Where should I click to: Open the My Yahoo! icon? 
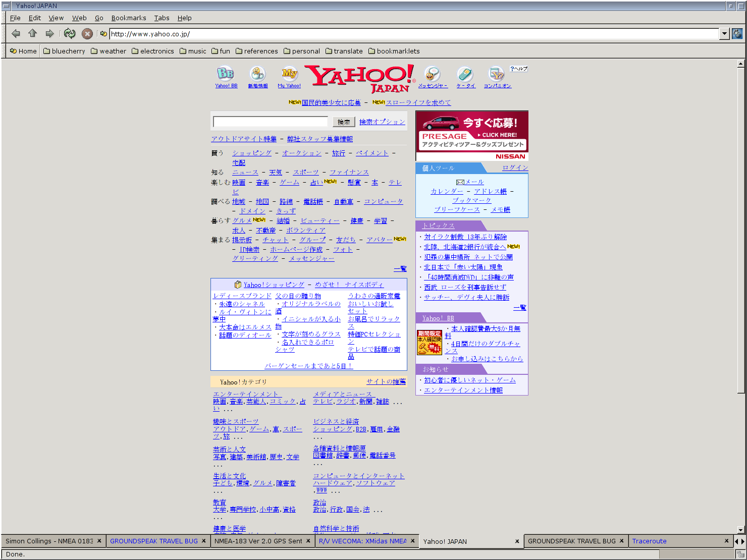tap(289, 77)
